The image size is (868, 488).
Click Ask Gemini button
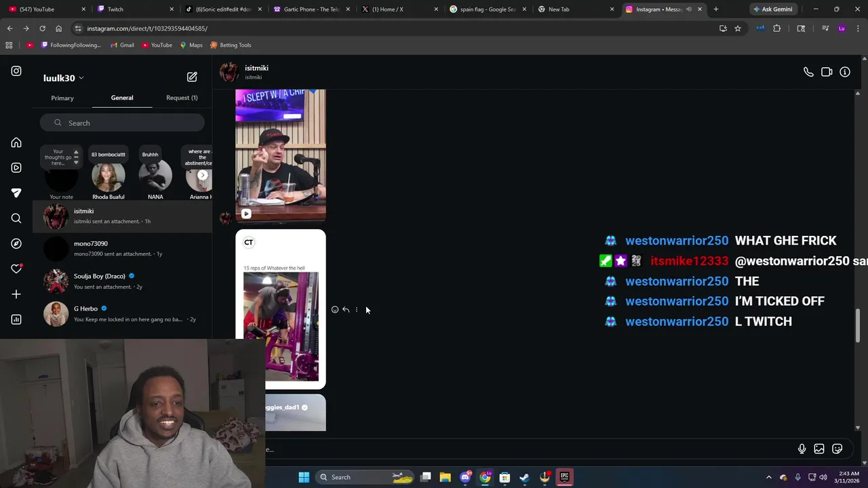(772, 9)
